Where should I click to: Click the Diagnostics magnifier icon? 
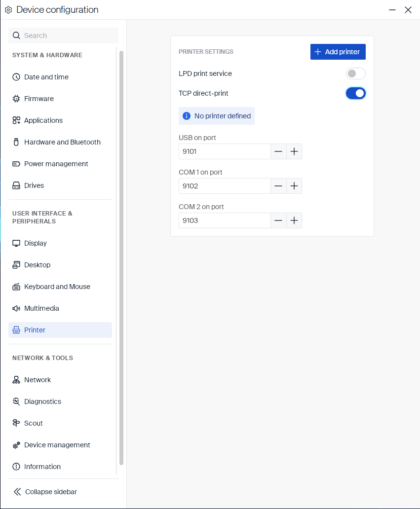pyautogui.click(x=16, y=401)
